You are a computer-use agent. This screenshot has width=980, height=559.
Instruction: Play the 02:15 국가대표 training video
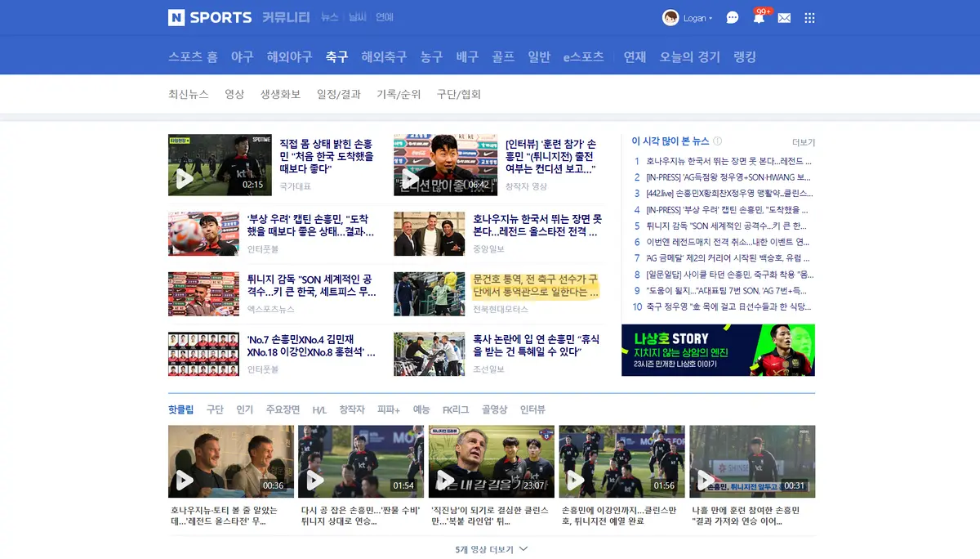click(220, 163)
